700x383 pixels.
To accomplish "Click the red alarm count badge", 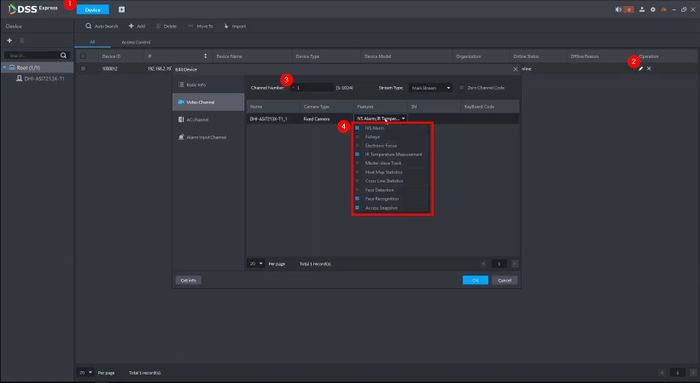I will click(629, 9).
